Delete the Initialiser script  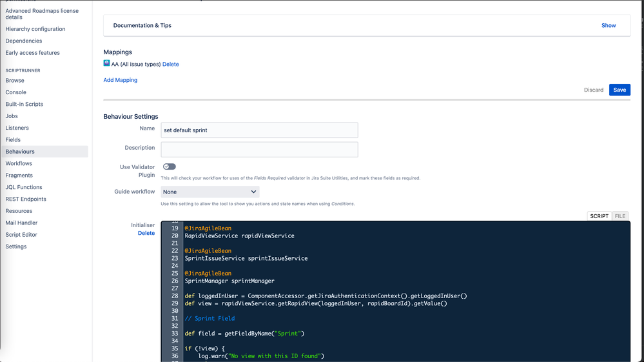pos(146,233)
